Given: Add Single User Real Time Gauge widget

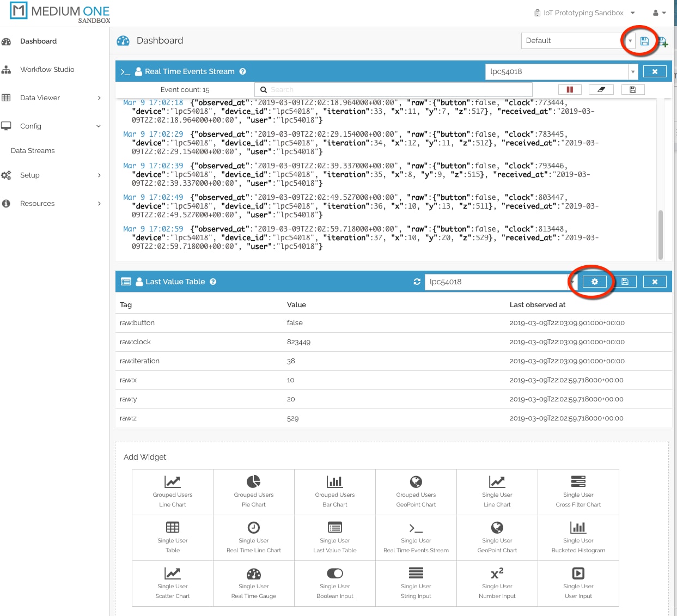Looking at the screenshot, I should point(253,583).
